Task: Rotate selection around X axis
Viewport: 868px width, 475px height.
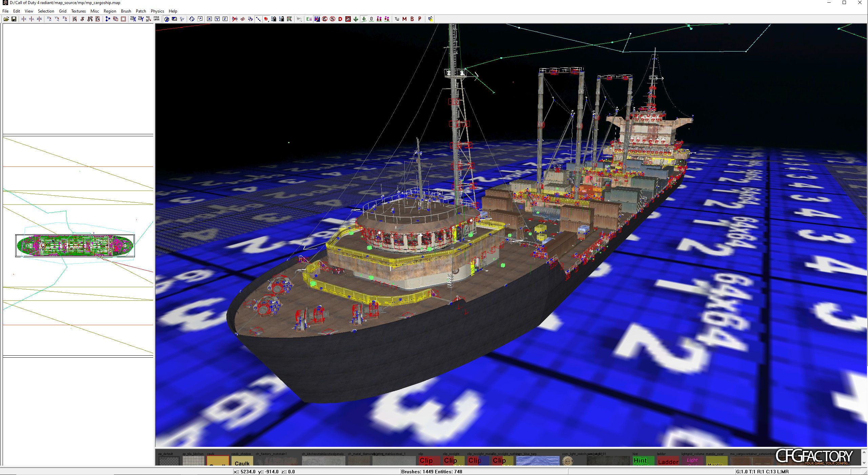Action: pos(49,19)
